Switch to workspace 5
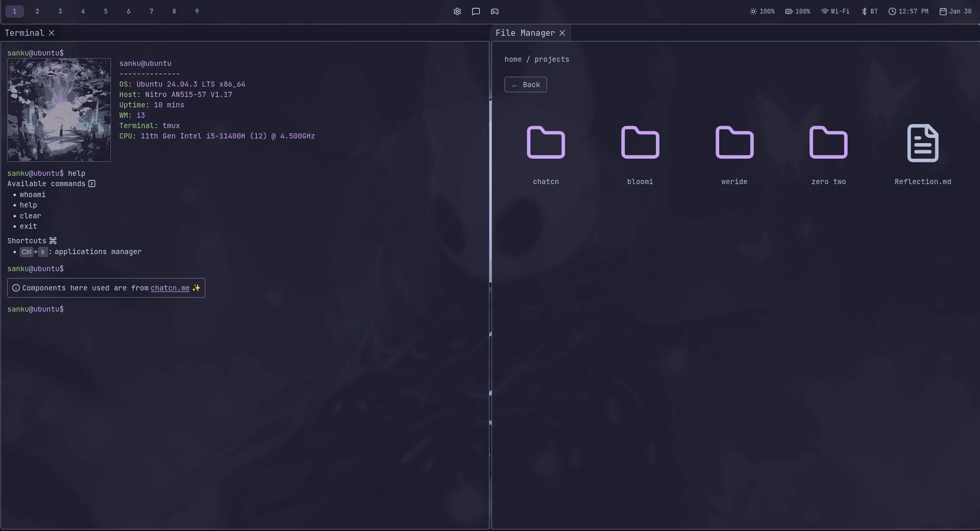980x531 pixels. pyautogui.click(x=106, y=11)
